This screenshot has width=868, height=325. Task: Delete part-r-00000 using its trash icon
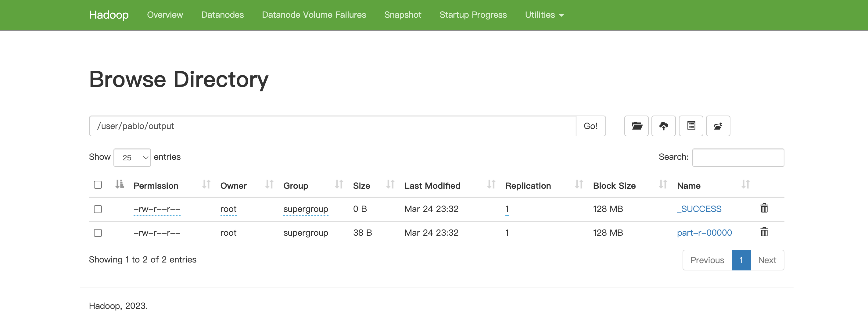(x=764, y=232)
